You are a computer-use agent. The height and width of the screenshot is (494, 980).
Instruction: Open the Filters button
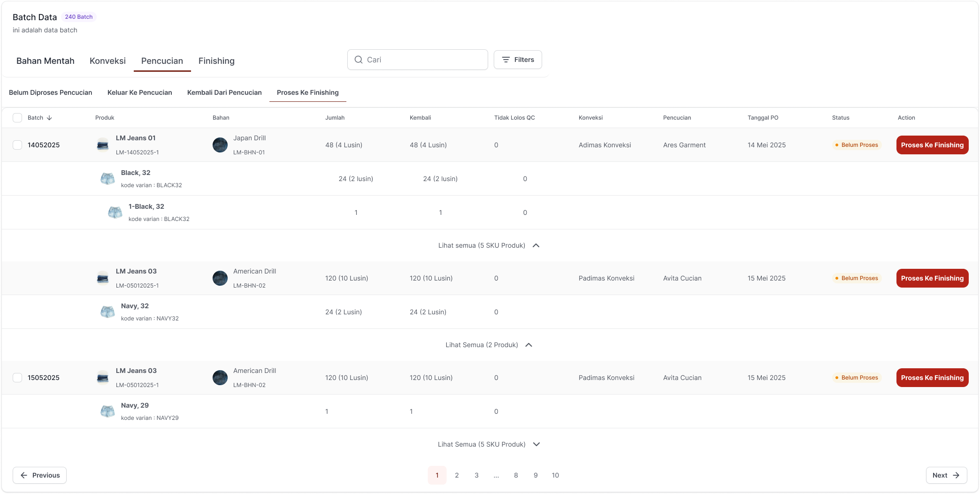point(518,60)
